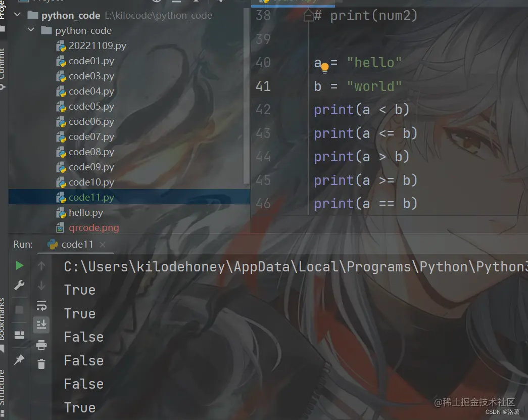Click first True output line
Screen dimensions: 528x420
pyautogui.click(x=80, y=290)
